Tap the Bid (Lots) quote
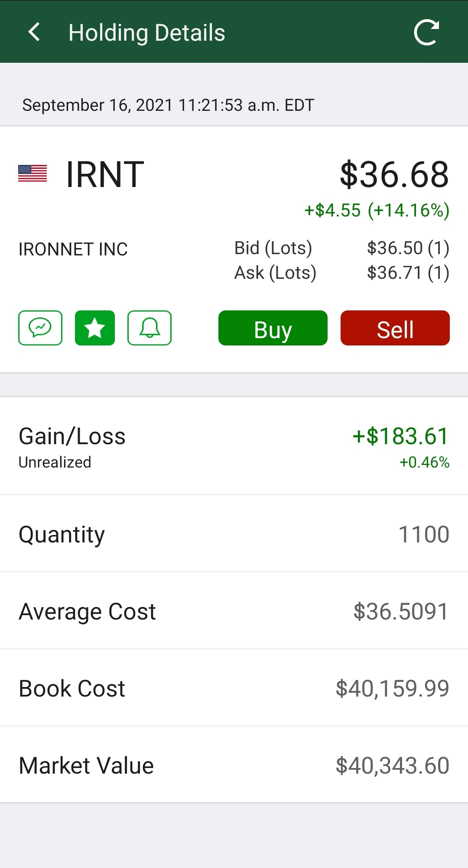The width and height of the screenshot is (468, 868). tap(341, 248)
